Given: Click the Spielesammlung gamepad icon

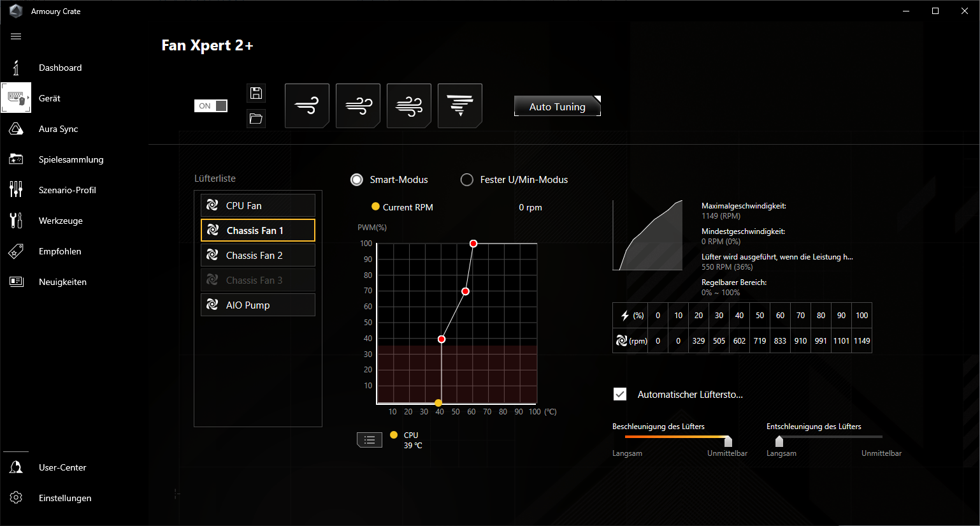Looking at the screenshot, I should click(x=16, y=159).
